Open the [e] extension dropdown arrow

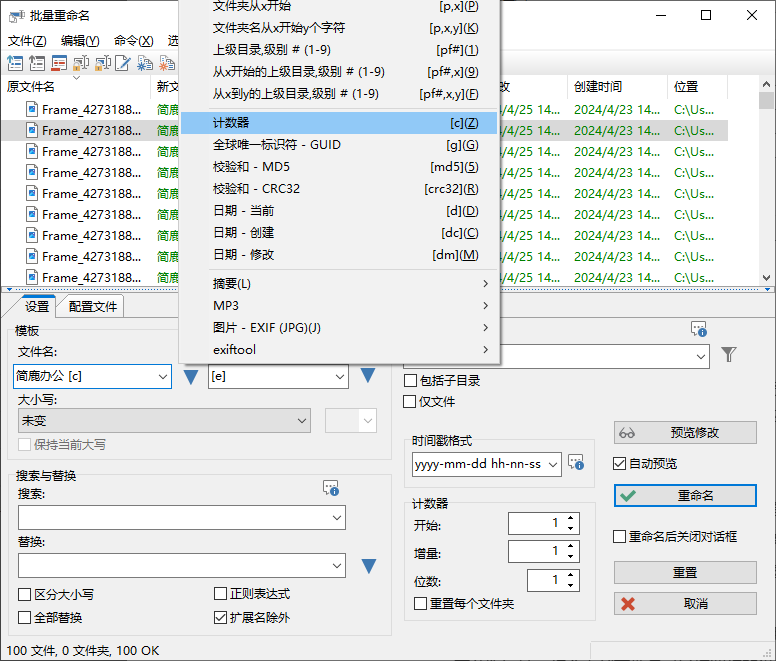(340, 377)
